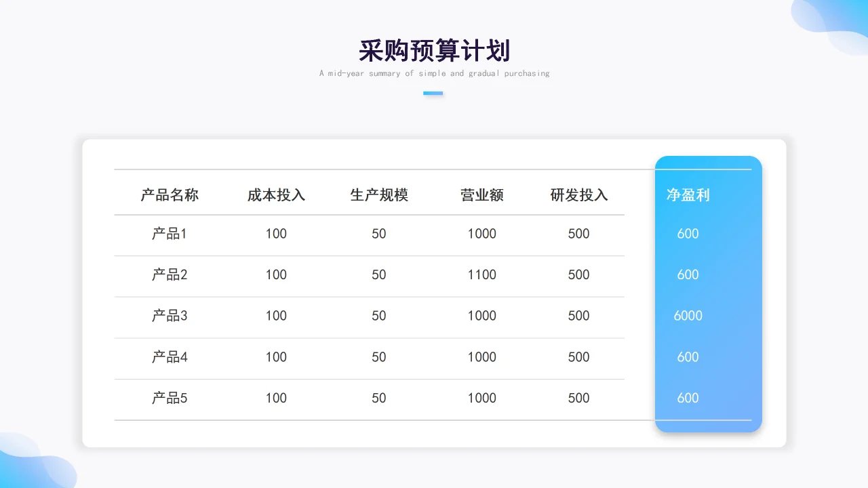The width and height of the screenshot is (868, 488).
Task: Select 产品4's 营业额 value 1000
Action: pos(482,357)
